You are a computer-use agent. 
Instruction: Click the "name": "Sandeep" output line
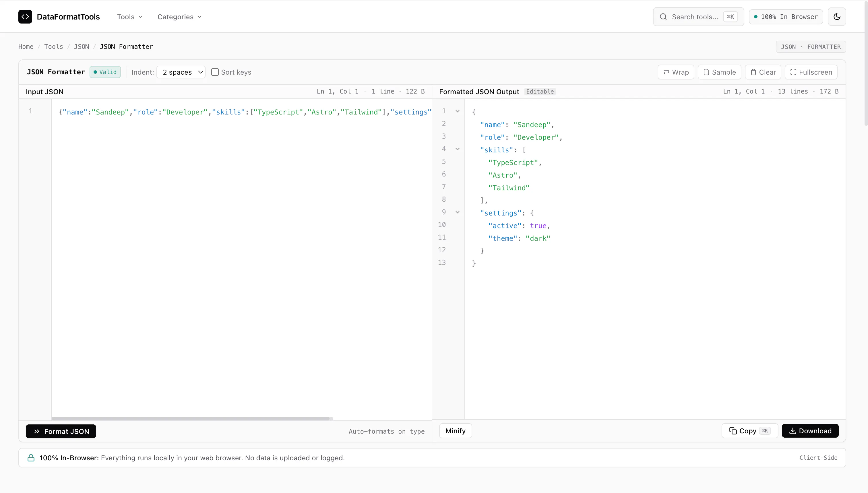[x=517, y=125]
